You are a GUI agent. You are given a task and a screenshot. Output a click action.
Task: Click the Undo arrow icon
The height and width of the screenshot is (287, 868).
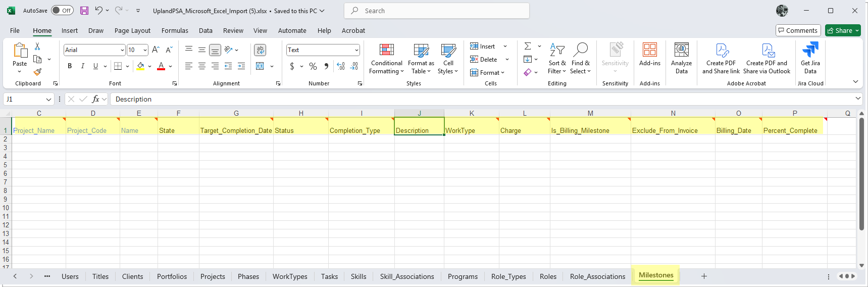[x=99, y=10]
